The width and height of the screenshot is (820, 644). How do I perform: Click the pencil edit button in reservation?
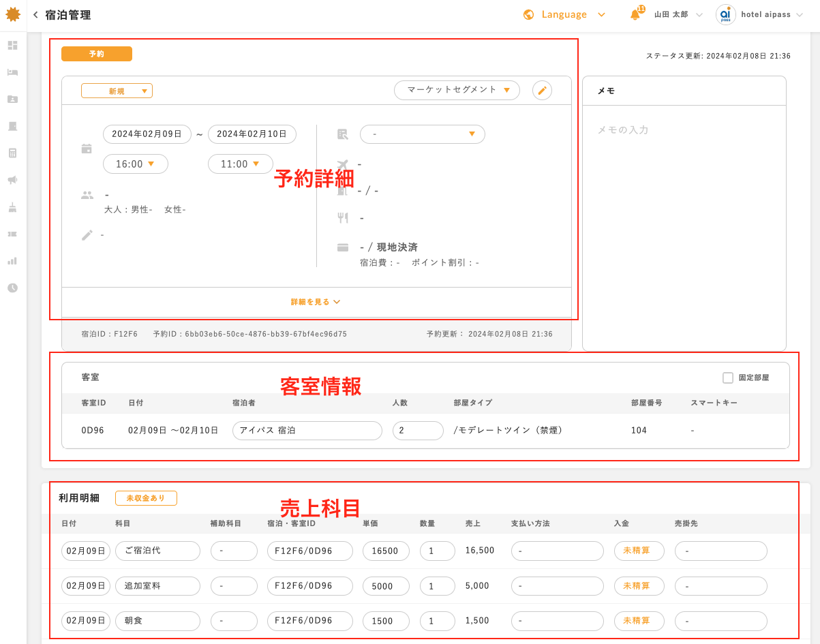pos(542,90)
